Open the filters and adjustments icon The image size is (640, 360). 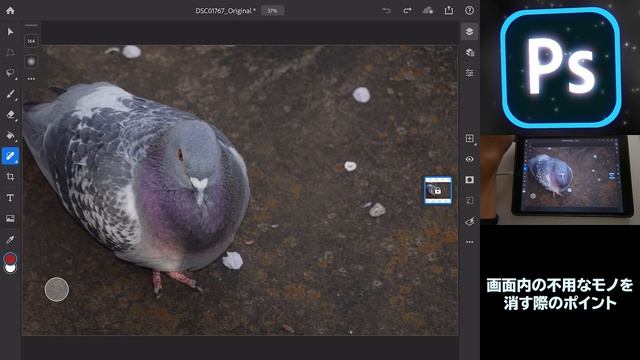point(469,222)
